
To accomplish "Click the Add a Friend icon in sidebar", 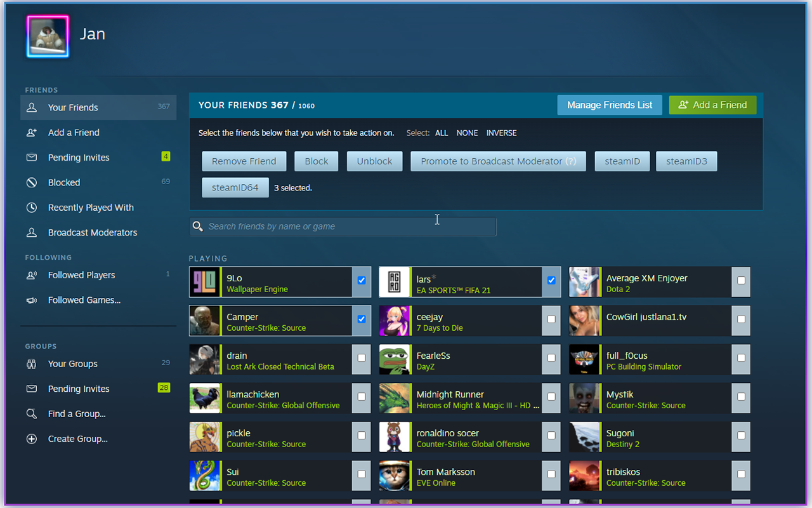I will [x=32, y=132].
